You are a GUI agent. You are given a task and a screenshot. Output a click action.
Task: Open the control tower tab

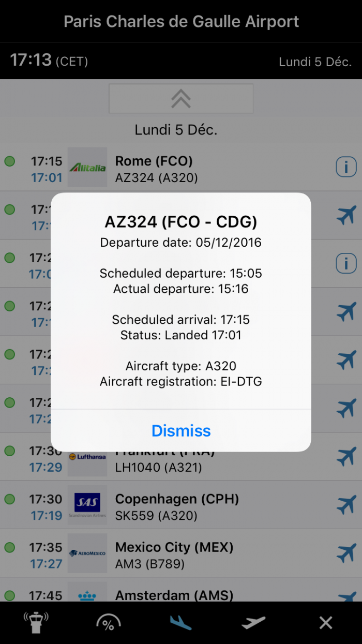(x=36, y=623)
